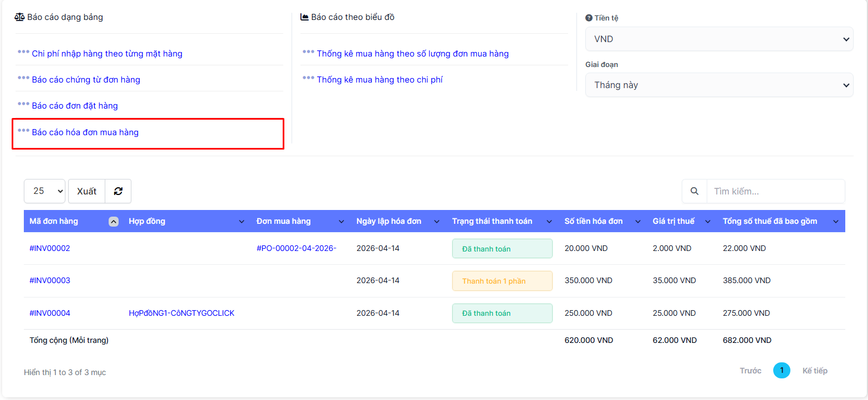The height and width of the screenshot is (400, 868).
Task: Click the Đơn mua hàng column chevron
Action: point(341,222)
